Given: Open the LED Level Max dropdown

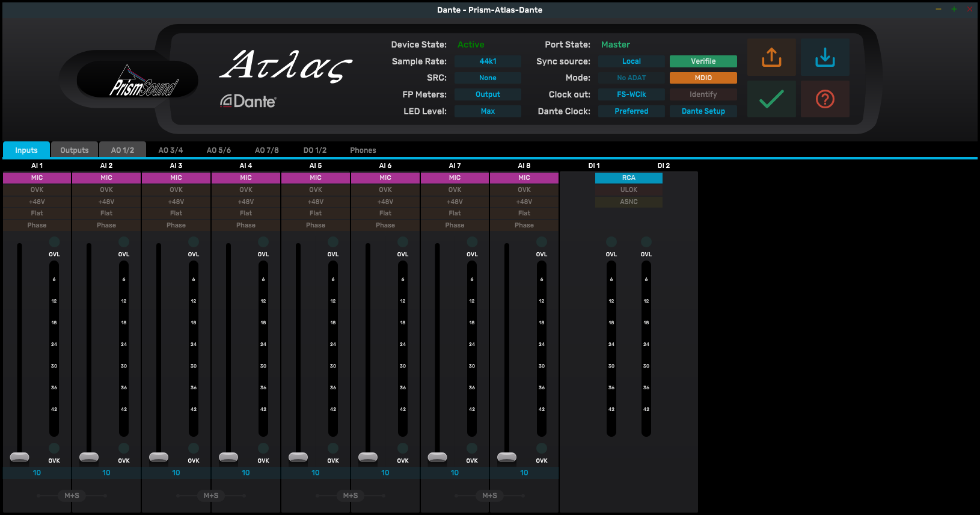Looking at the screenshot, I should pyautogui.click(x=488, y=111).
